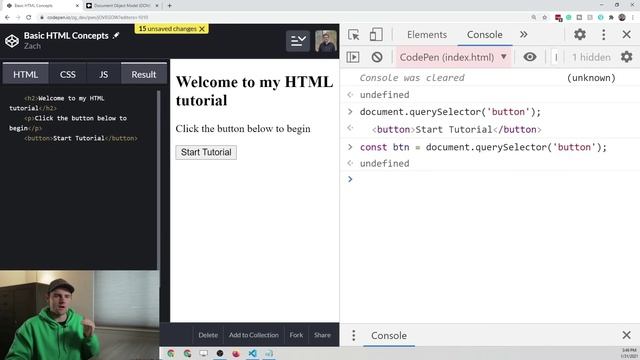Open console settings gear beside 1 hidden
Image resolution: width=640 pixels, height=360 pixels.
tap(627, 57)
